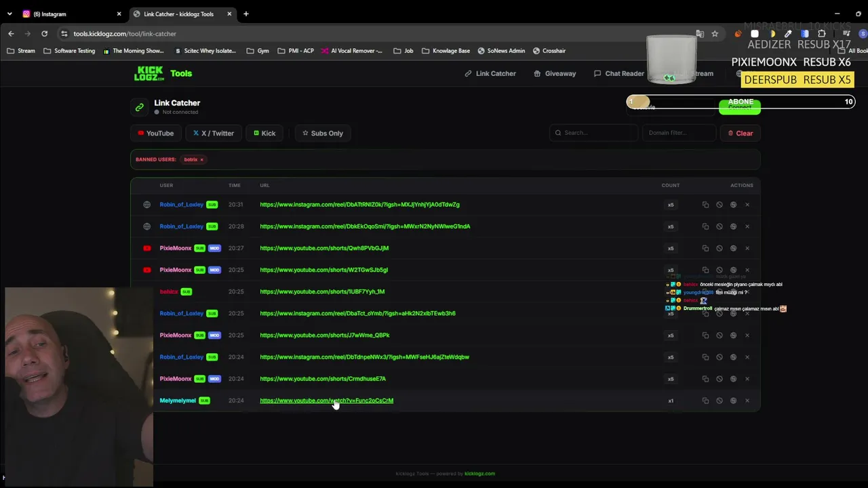Open the Link Catcher nav item
Screen dimensions: 868x488
click(x=490, y=73)
